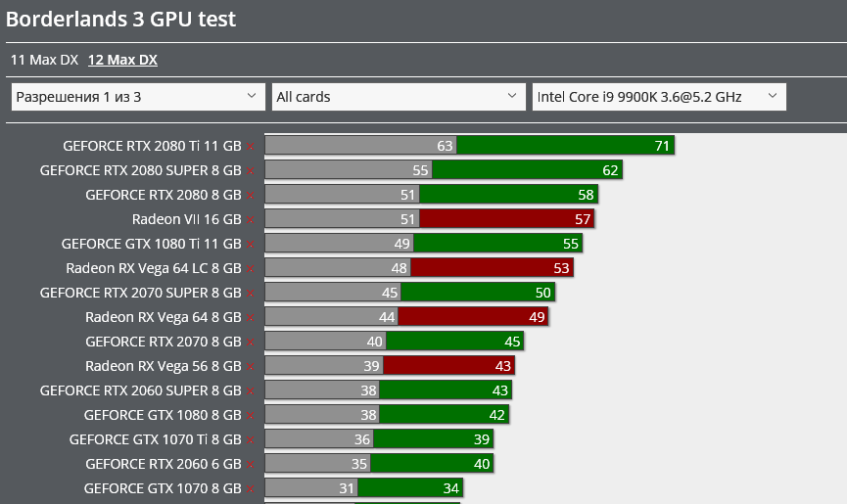Open Intel Core i9 9900K CPU dropdown
The image size is (847, 504).
659,97
